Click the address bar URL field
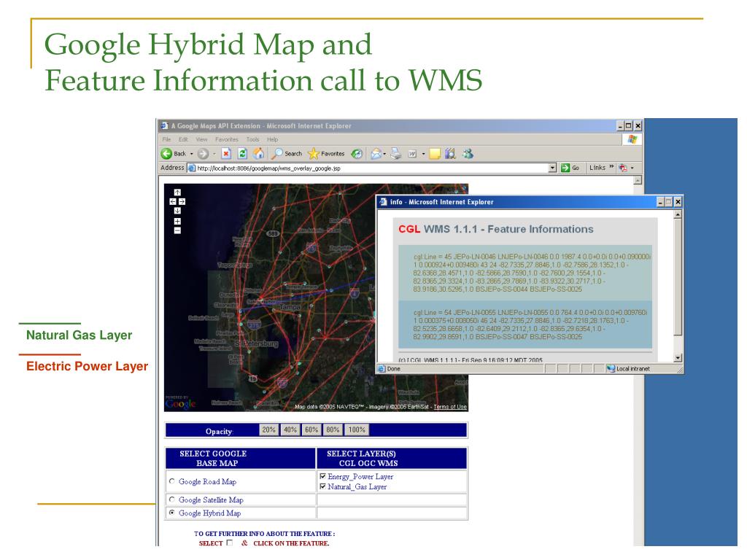The height and width of the screenshot is (560, 747). [371, 168]
